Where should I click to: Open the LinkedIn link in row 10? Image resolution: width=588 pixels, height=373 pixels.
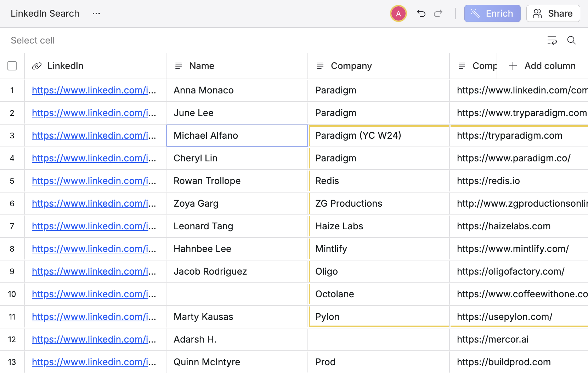pyautogui.click(x=94, y=294)
